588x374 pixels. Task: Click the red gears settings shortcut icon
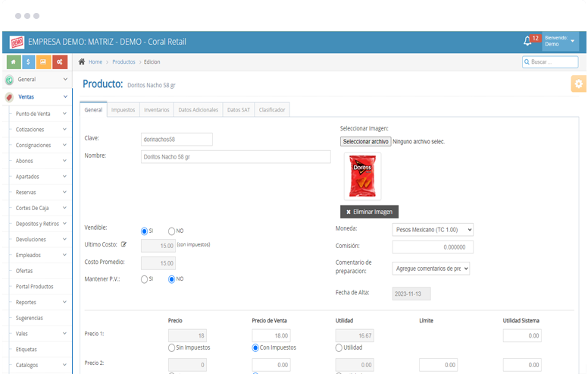(60, 62)
